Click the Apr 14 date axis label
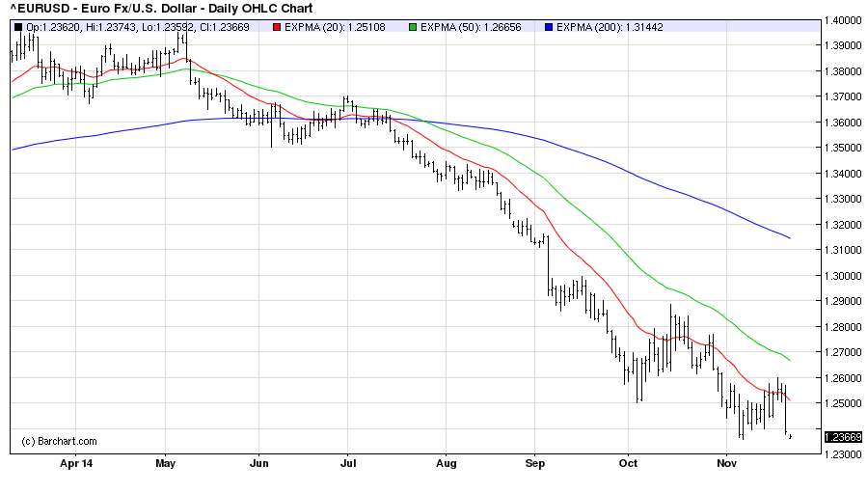The height and width of the screenshot is (493, 868). (x=76, y=463)
